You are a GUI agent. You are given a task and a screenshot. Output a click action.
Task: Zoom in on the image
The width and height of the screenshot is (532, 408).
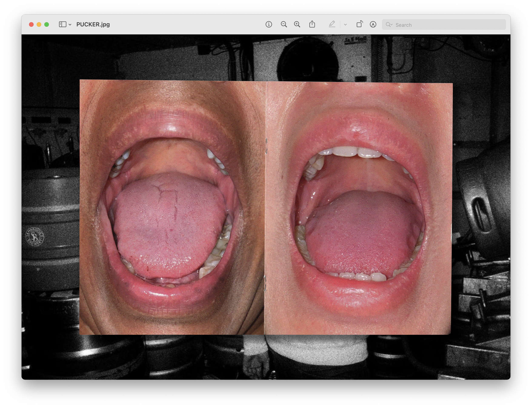[x=297, y=24]
